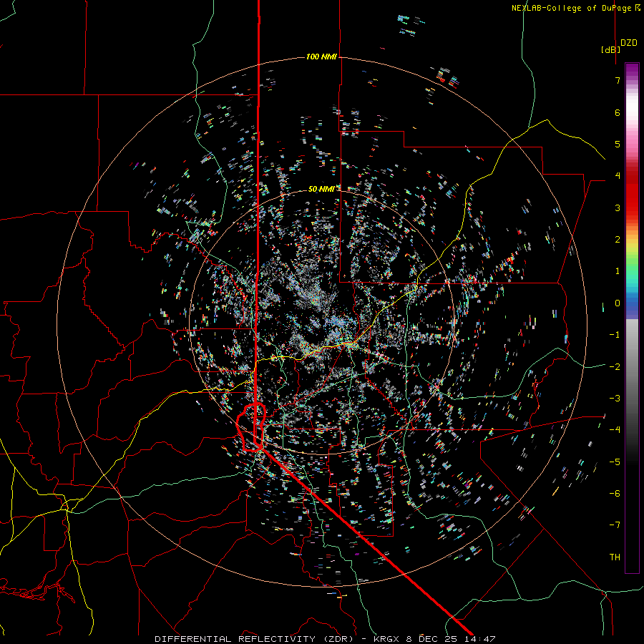Click the -2 tick on the color scale
644x644 pixels.
coord(615,366)
